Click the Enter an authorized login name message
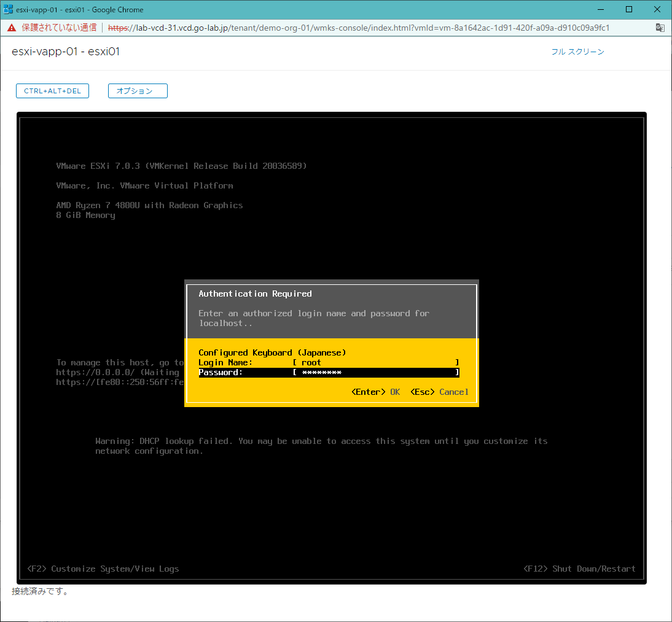The image size is (672, 622). point(314,318)
